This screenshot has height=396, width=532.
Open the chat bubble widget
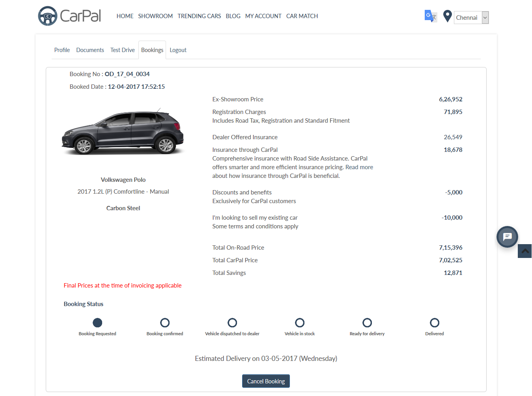coord(507,237)
